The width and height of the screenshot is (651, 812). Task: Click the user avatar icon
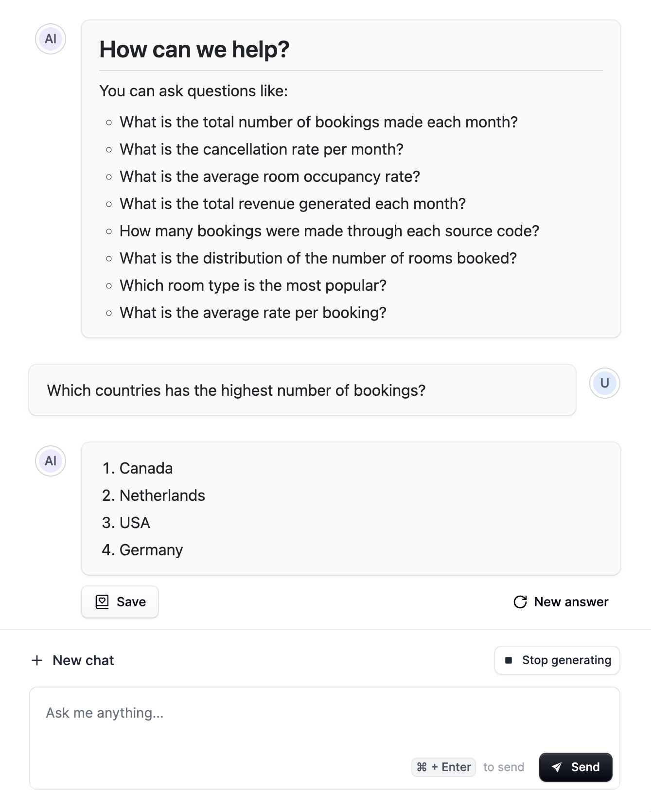604,383
